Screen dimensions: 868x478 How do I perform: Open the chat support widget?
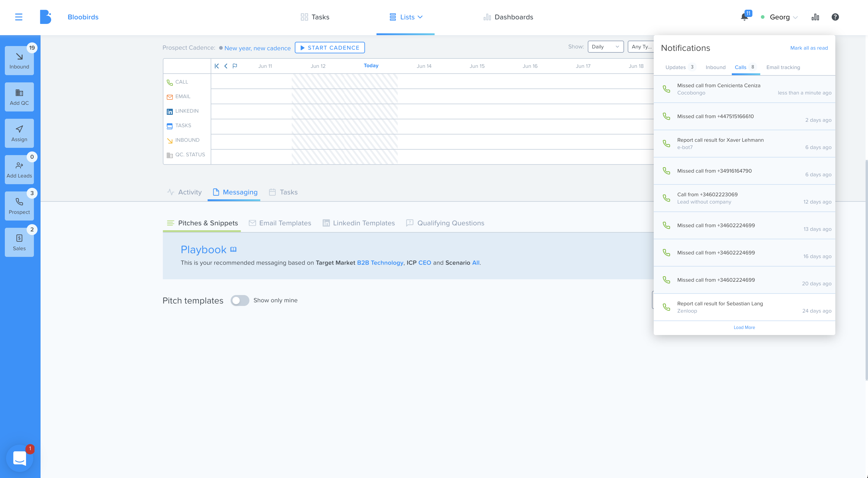click(x=20, y=458)
